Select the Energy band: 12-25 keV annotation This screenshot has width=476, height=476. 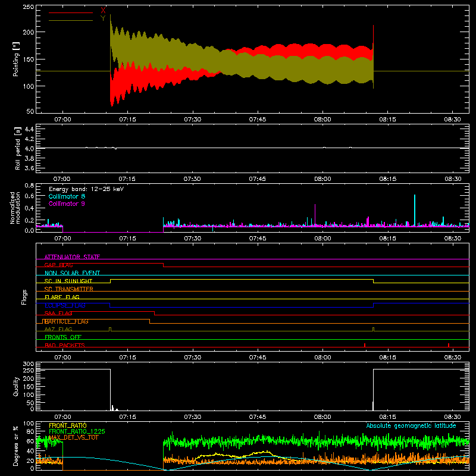point(86,189)
